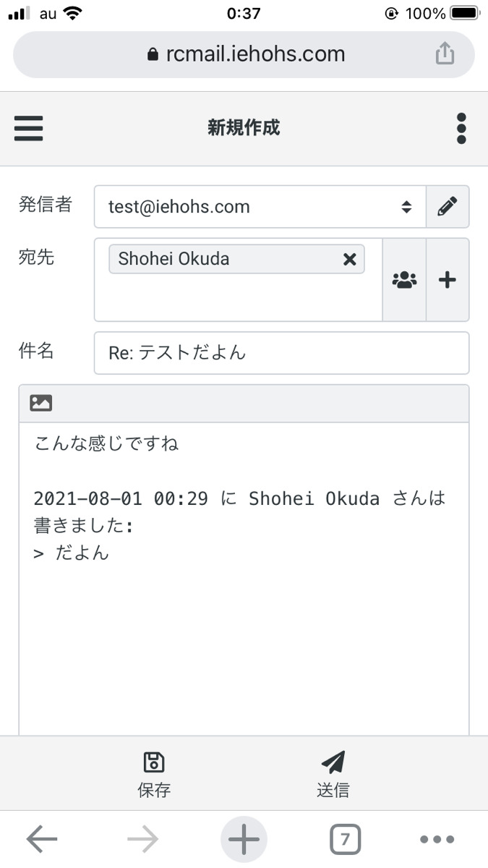Image resolution: width=488 pixels, height=868 pixels.
Task: Click the pencil edit identities icon
Action: pos(448,207)
